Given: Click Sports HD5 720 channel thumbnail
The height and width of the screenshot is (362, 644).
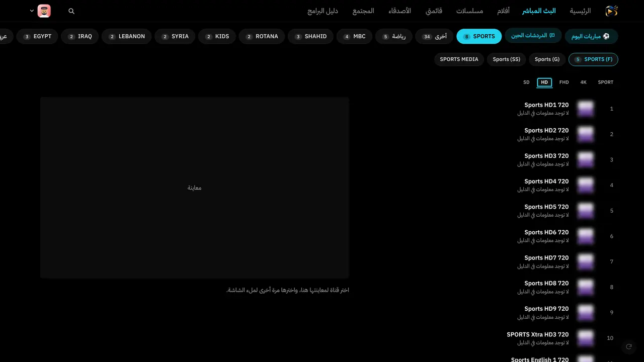Looking at the screenshot, I should [586, 211].
